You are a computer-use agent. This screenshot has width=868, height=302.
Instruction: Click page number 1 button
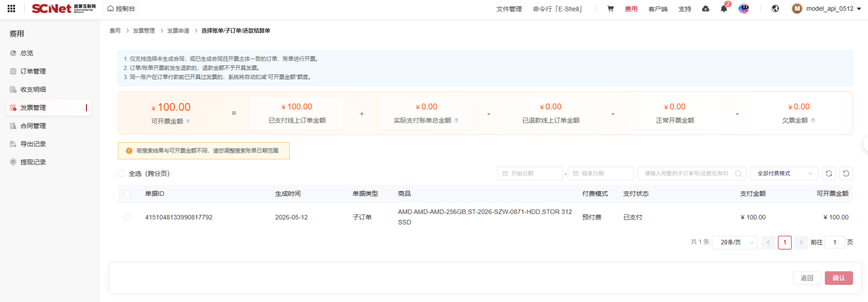click(785, 242)
